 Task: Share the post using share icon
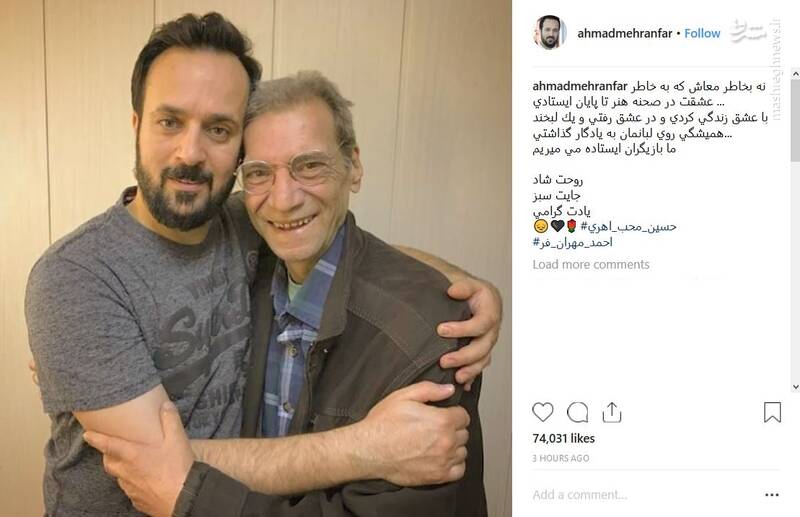611,412
